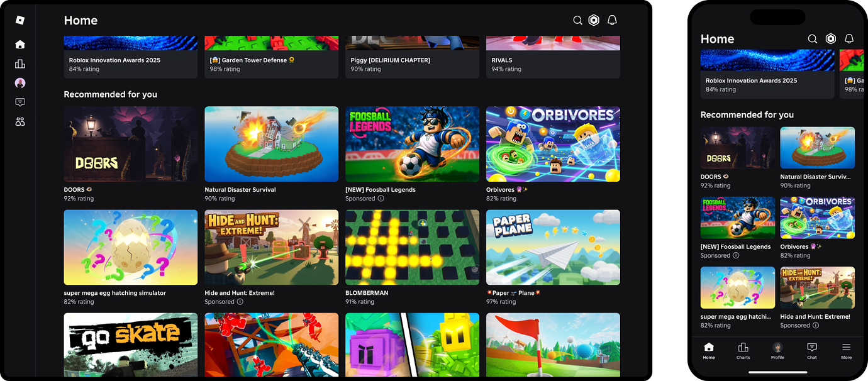Open super mega egg hatching simulator thumbnail on desktop
The width and height of the screenshot is (868, 381).
[131, 248]
